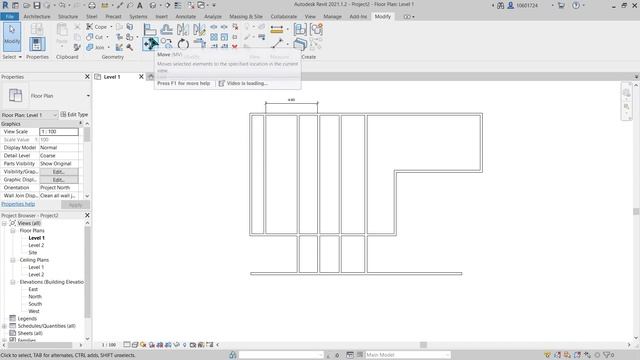Screen dimensions: 640x360
Task: Click Edit button for Graphic Display Options
Action: (59, 180)
